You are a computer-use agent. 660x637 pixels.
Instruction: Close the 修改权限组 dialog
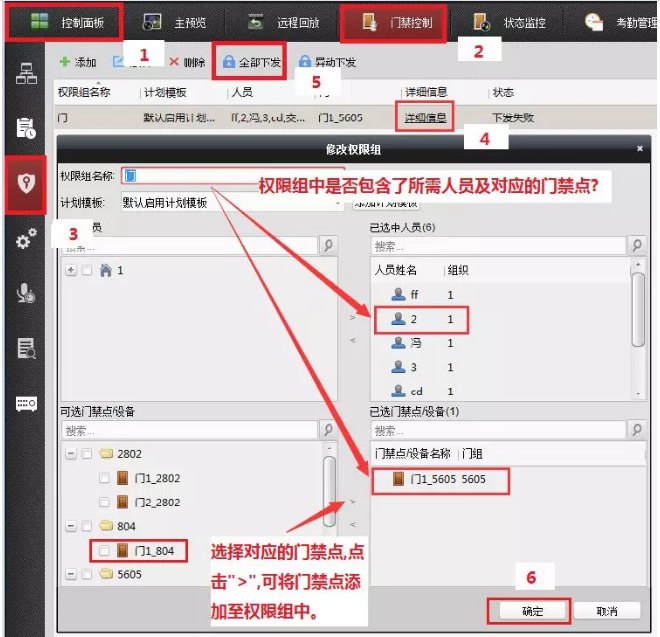(640, 149)
